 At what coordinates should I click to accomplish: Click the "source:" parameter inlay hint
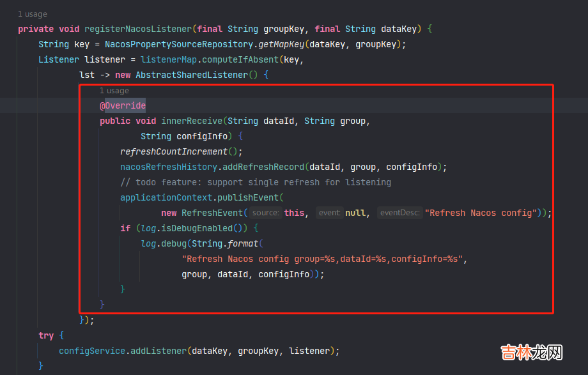tap(265, 213)
